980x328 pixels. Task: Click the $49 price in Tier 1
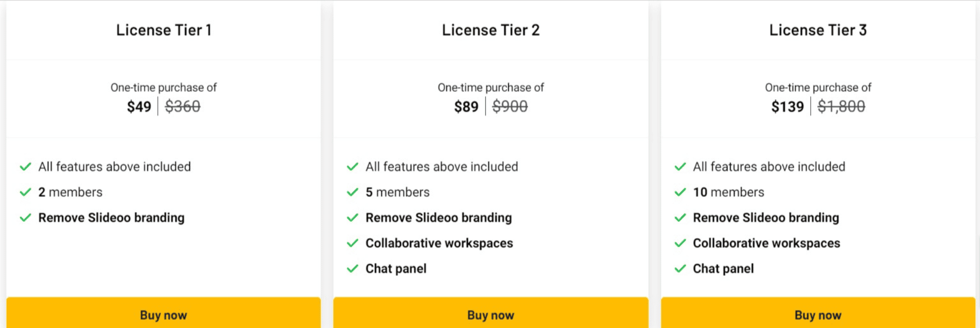coord(139,106)
